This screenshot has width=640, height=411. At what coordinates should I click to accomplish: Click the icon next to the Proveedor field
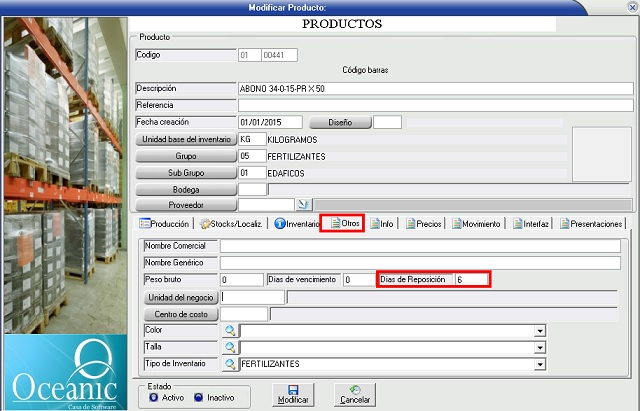[x=304, y=205]
